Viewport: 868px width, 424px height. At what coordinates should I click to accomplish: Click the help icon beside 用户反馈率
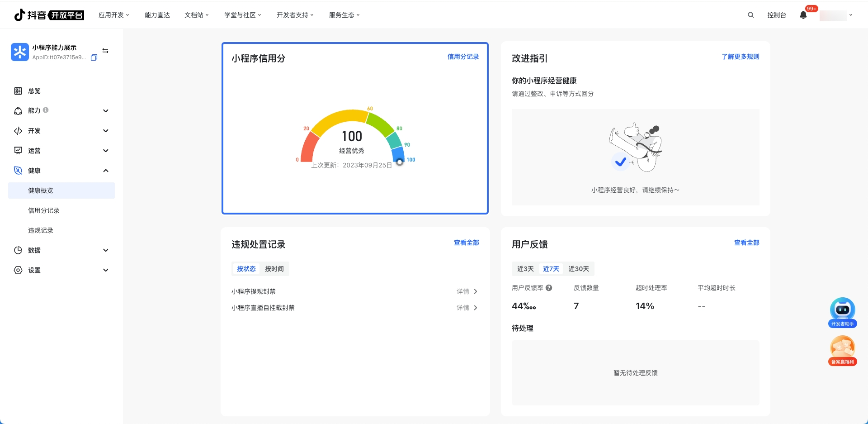(x=549, y=288)
